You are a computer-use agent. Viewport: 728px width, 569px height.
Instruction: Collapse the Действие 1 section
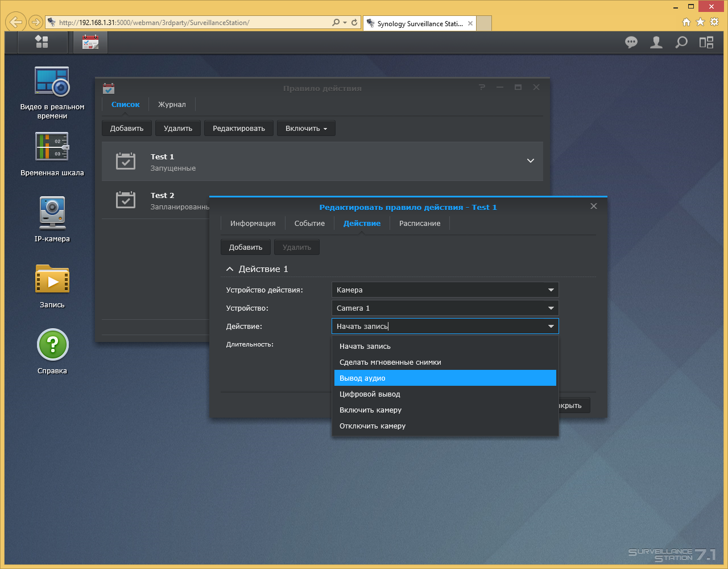[230, 269]
